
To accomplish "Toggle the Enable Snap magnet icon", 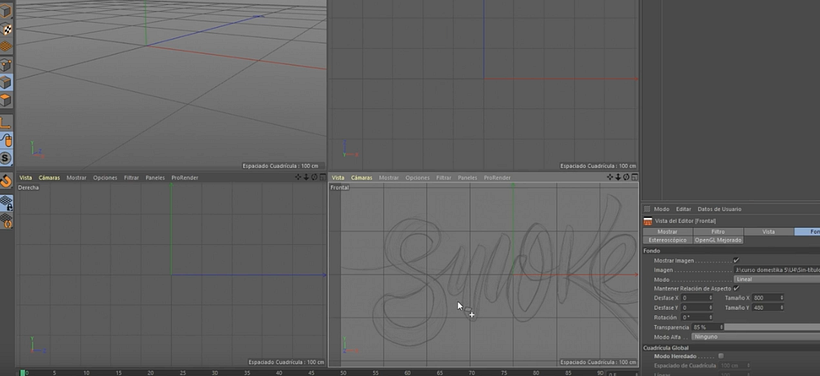I will point(6,181).
